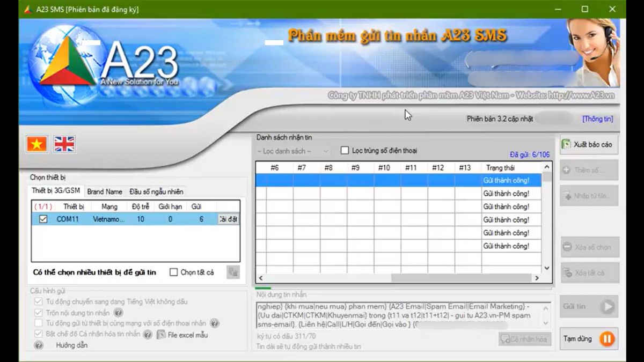Click the help icon beside Trộn nội dung tin nhắn
The image size is (644, 362).
click(118, 313)
